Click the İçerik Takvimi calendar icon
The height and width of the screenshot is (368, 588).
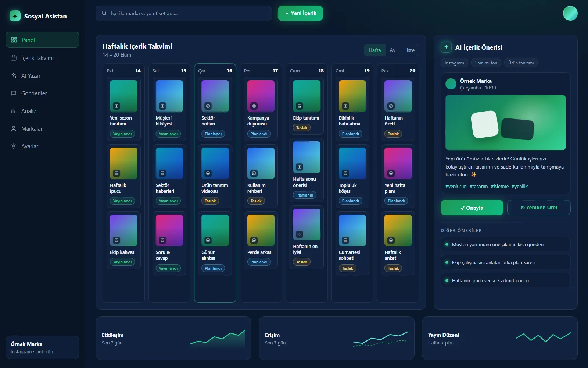14,58
